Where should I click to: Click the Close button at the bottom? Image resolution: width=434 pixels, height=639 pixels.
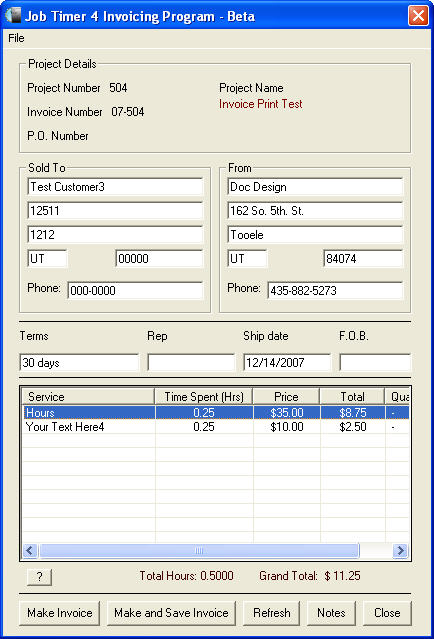[387, 613]
